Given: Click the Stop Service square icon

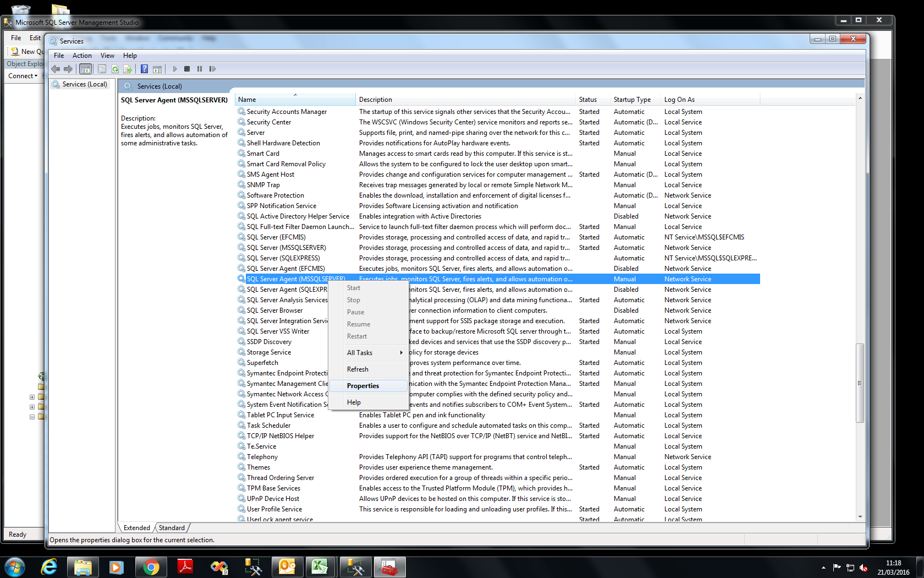Looking at the screenshot, I should 187,69.
